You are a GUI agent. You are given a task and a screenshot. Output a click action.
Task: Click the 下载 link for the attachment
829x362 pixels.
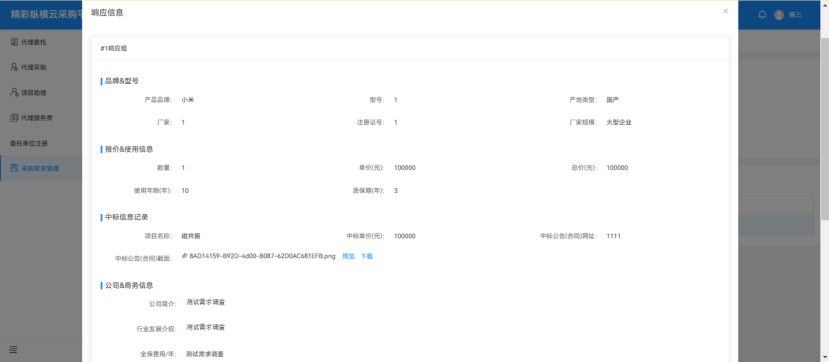point(366,256)
